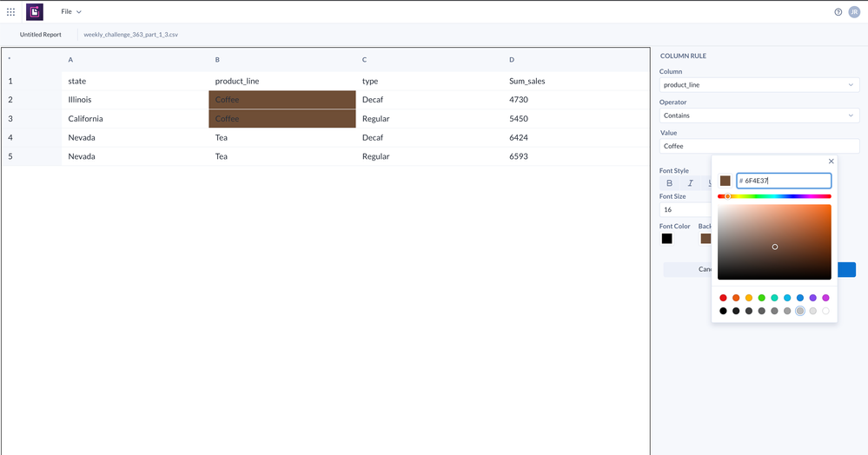
Task: Open the black Font Color swatch
Action: 667,239
